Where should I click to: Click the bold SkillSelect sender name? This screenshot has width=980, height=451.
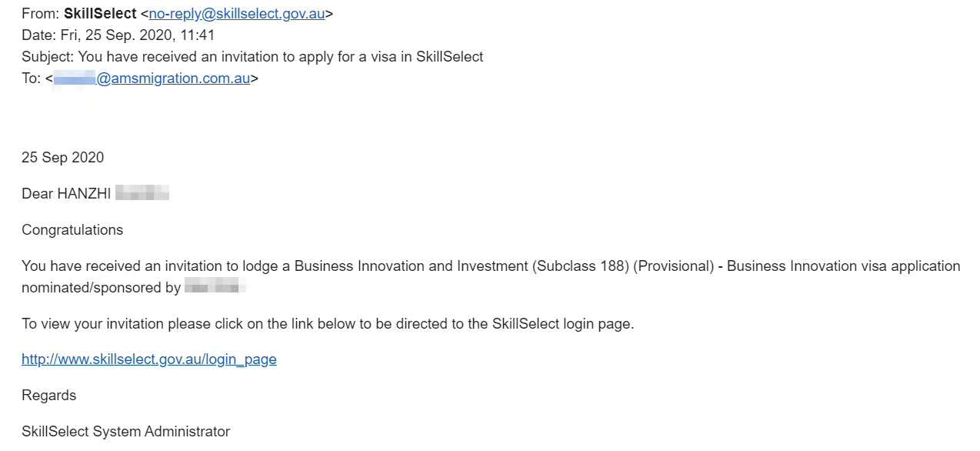click(100, 14)
